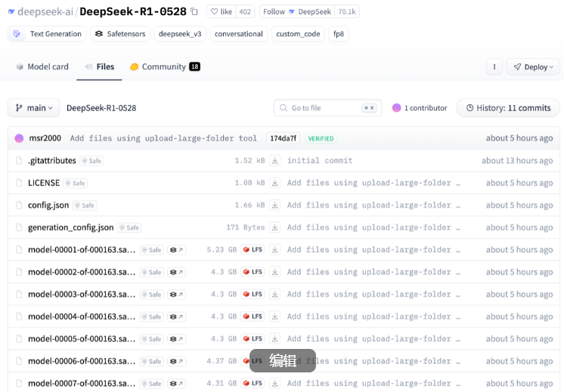Inspect tensors of model-00001 via safetensors icon
This screenshot has width=564, height=392.
tap(176, 250)
